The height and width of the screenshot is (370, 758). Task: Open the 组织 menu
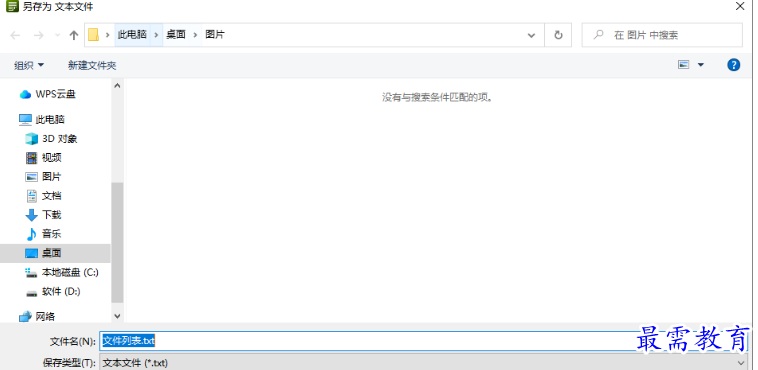click(x=29, y=65)
